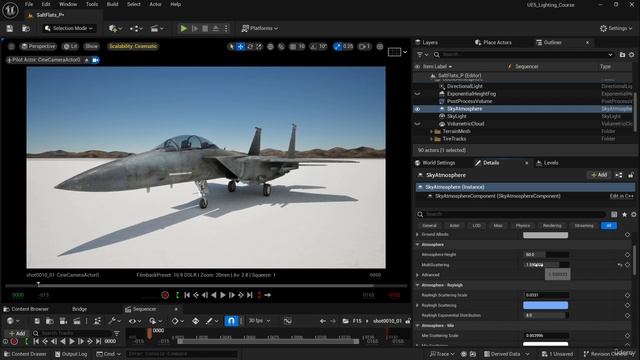Toggle the Details panel lock icon
640x360 pixels.
(x=631, y=175)
